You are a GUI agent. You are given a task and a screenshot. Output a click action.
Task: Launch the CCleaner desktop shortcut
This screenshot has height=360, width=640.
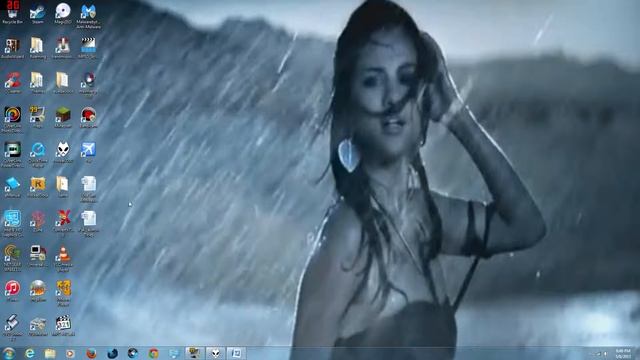coord(13,82)
